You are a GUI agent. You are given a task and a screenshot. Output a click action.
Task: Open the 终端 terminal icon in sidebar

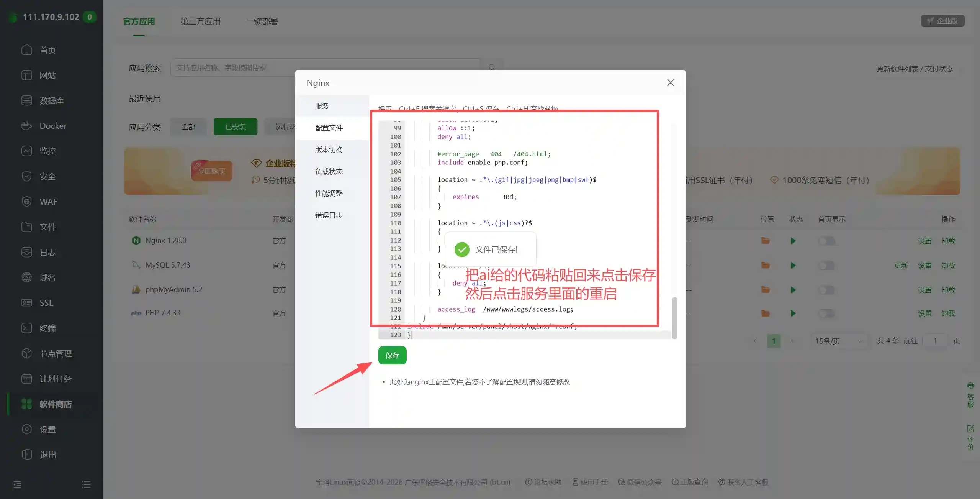[x=26, y=328]
